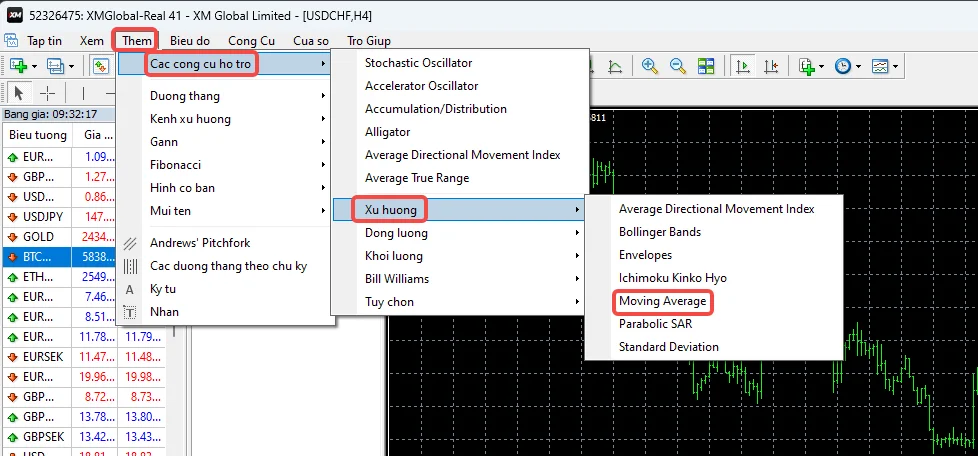Screen dimensions: 978x456
Task: Select GOLD row in Market Watch
Action: point(60,237)
